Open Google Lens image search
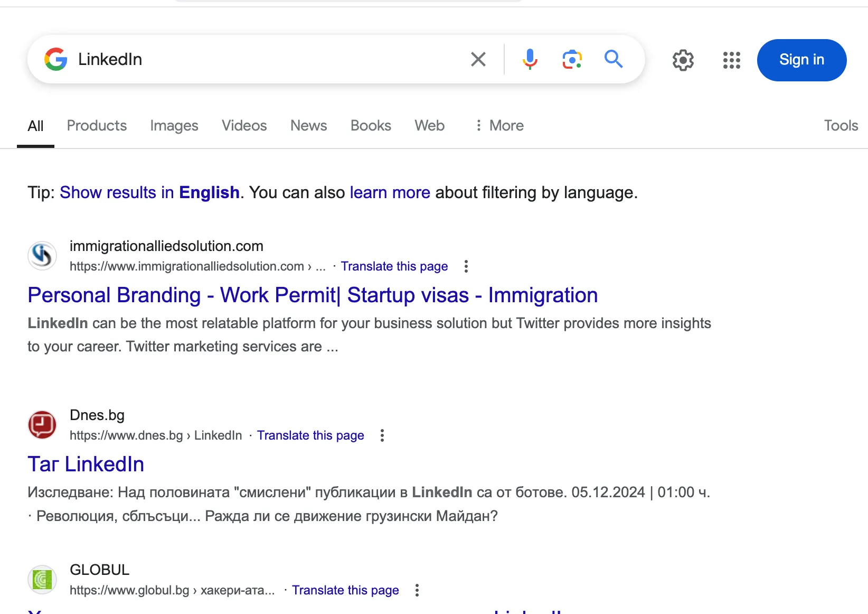The width and height of the screenshot is (868, 614). pyautogui.click(x=572, y=59)
